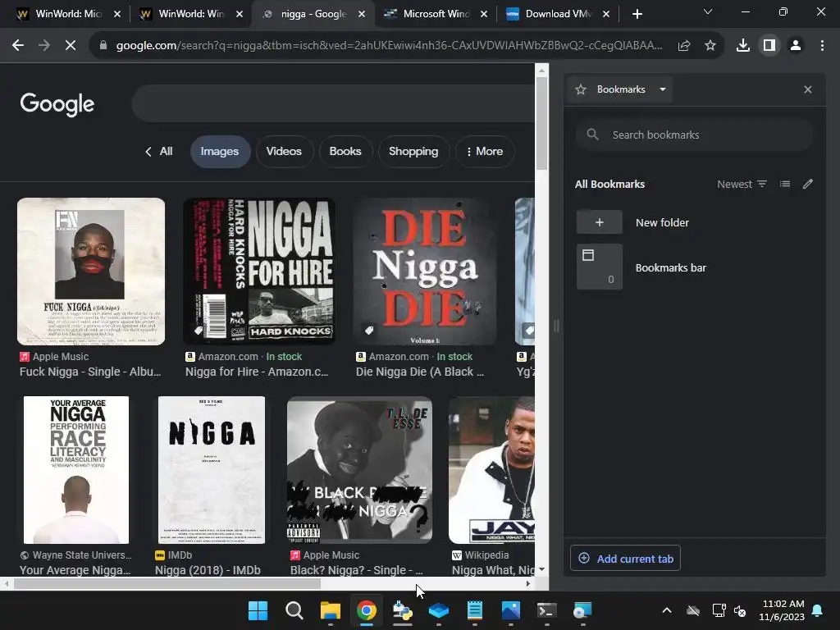Toggle the side panel icon in the toolbar
Screen dimensions: 840x630
coord(769,46)
